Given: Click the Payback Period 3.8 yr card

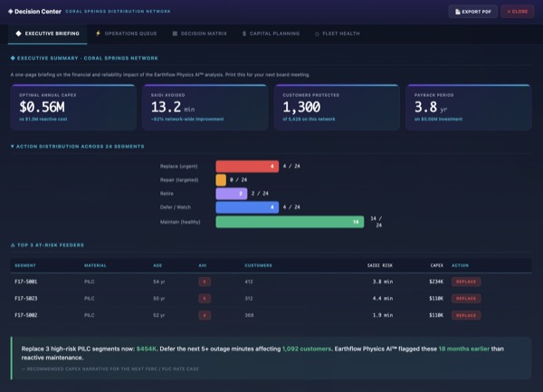Looking at the screenshot, I should [x=469, y=108].
